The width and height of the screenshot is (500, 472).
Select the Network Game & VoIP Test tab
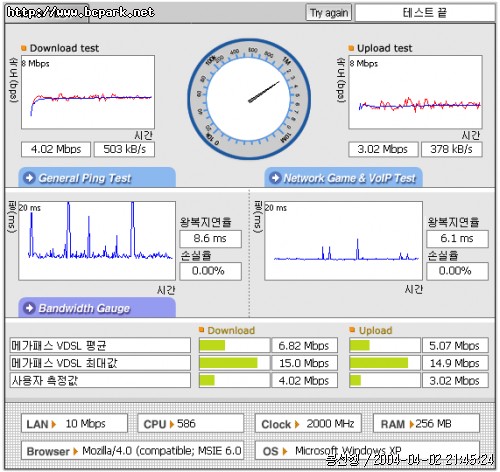[x=344, y=177]
